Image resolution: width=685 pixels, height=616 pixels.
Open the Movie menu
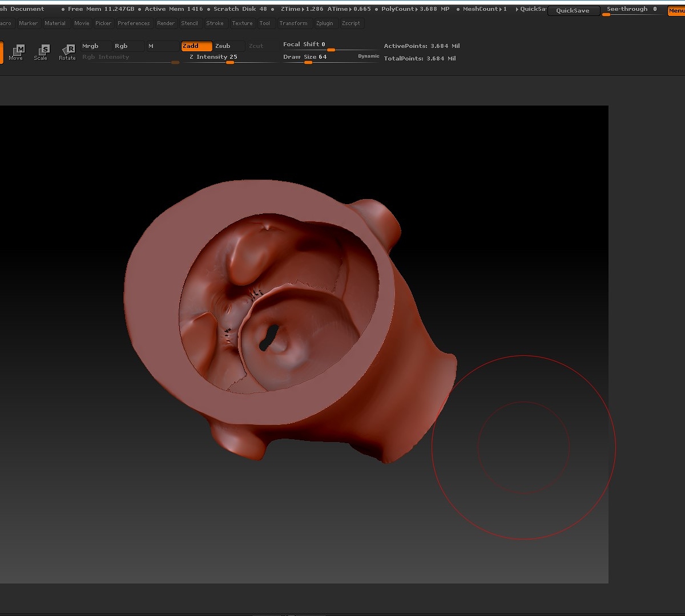pos(82,23)
